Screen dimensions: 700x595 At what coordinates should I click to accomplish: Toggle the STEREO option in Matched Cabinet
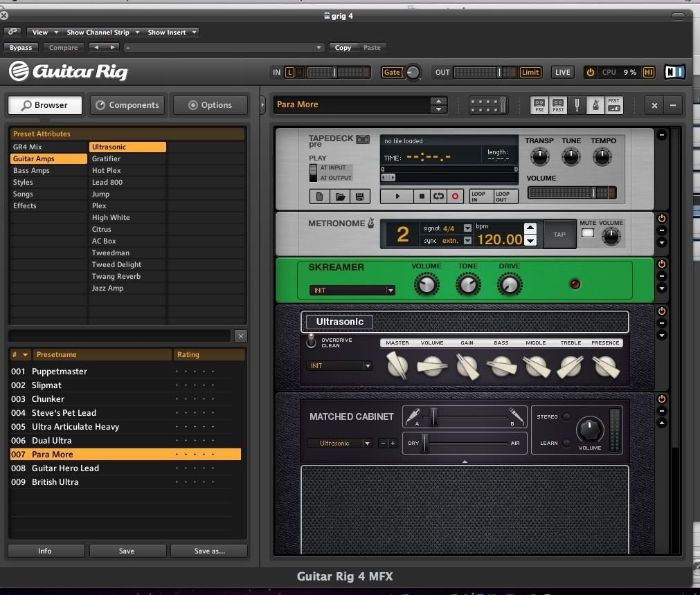pyautogui.click(x=566, y=416)
